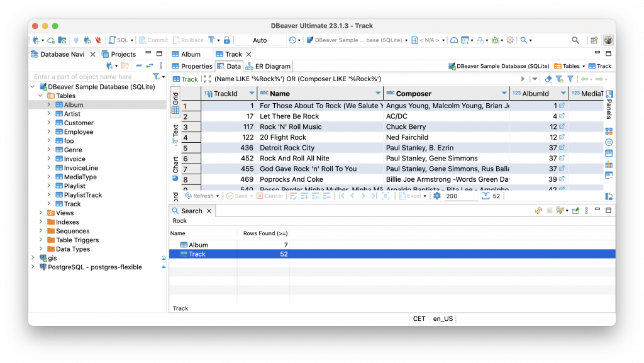Expand the Views folder

[41, 213]
